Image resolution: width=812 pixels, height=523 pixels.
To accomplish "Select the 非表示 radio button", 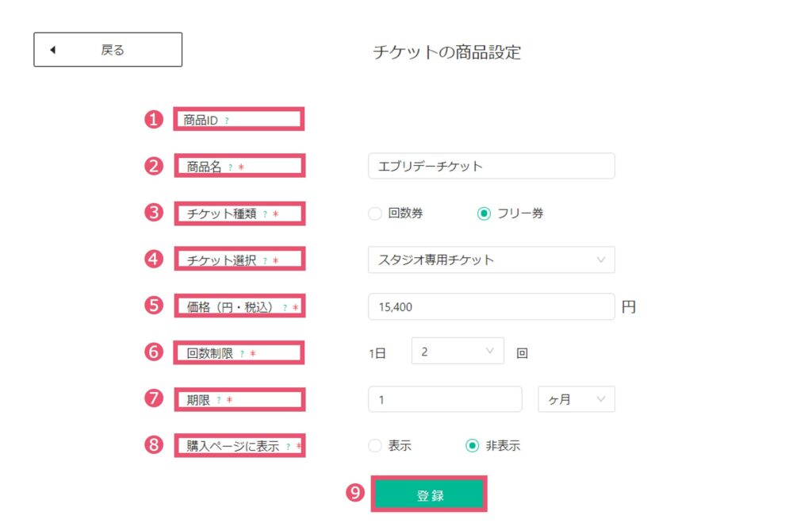I will pyautogui.click(x=472, y=446).
